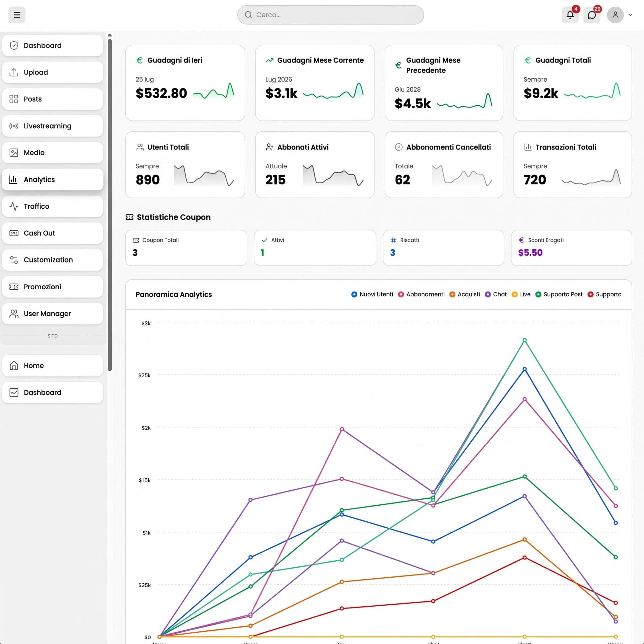Toggle Acquisti legend series
This screenshot has width=644, height=644.
pyautogui.click(x=465, y=294)
